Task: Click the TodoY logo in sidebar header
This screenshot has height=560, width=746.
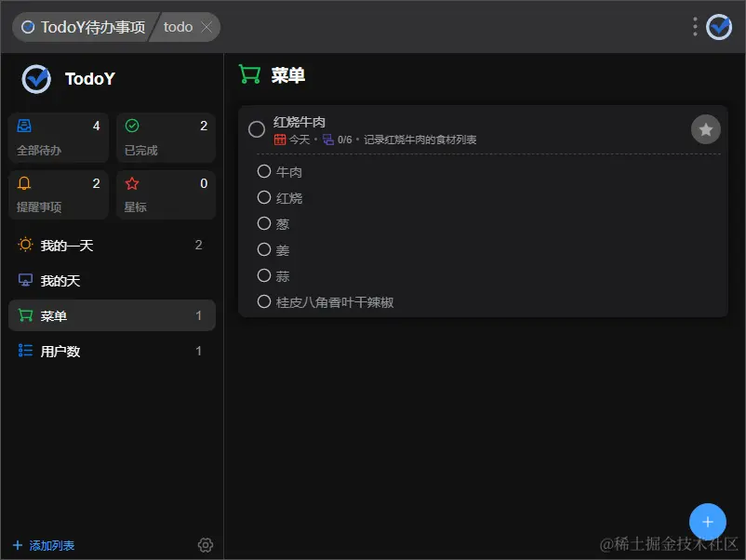Action: click(36, 79)
